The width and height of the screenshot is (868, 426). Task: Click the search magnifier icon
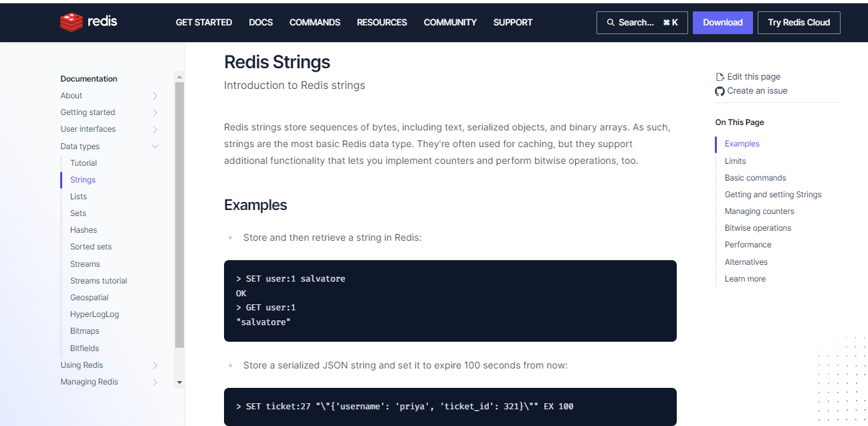coord(611,23)
